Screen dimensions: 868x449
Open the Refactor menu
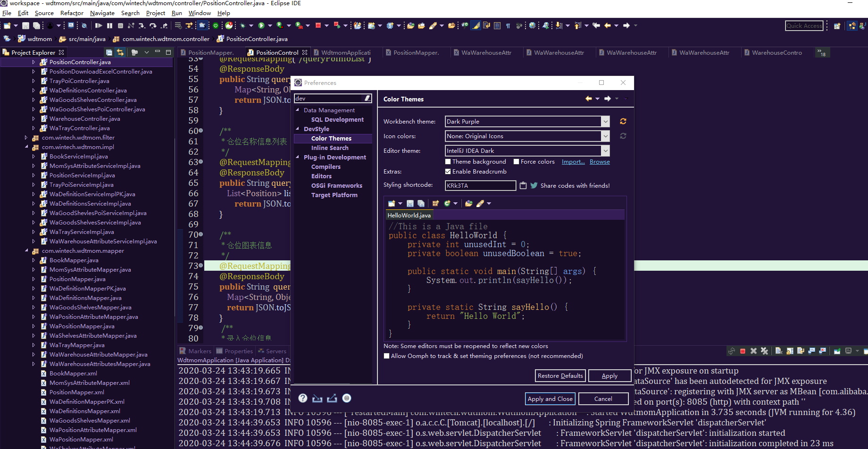[x=71, y=13]
